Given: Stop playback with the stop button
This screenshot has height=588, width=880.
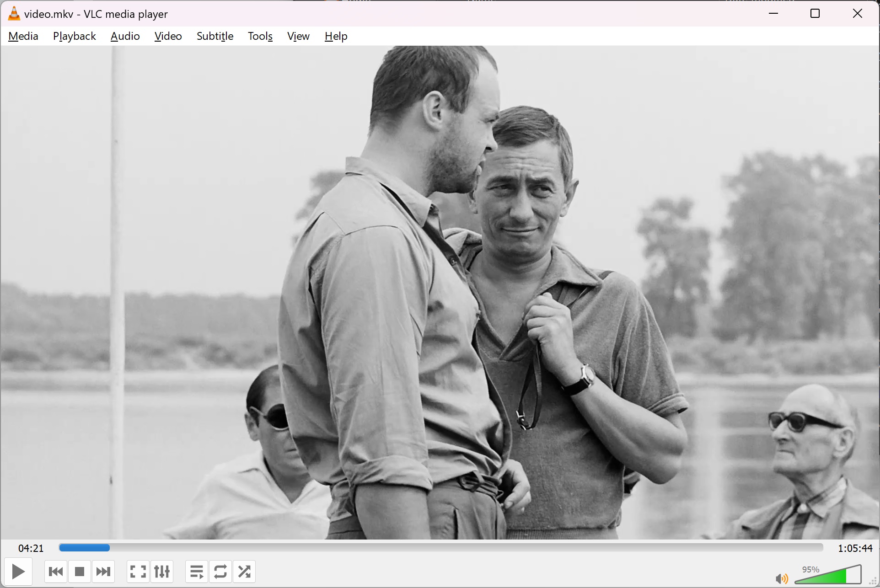Looking at the screenshot, I should coord(80,572).
